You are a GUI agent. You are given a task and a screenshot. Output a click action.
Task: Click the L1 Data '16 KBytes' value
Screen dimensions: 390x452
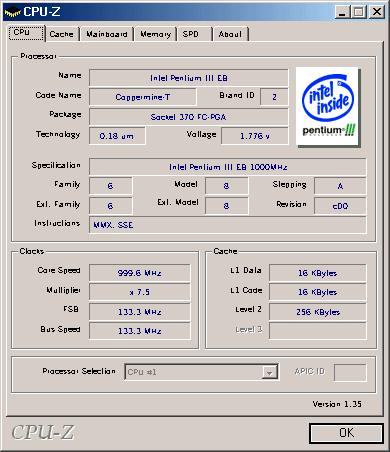pos(318,273)
